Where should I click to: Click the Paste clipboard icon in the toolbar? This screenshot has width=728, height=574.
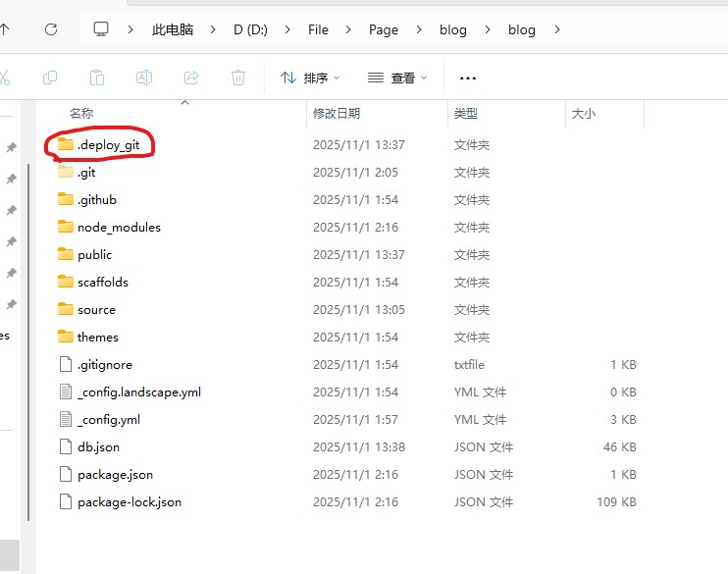(96, 78)
